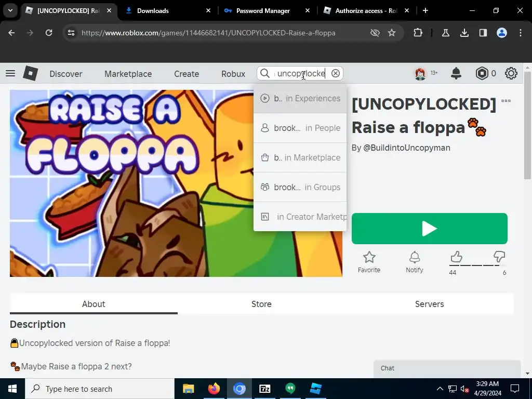Screen dimensions: 532x399
Task: Dislike the game with thumbs down
Action: point(499,257)
